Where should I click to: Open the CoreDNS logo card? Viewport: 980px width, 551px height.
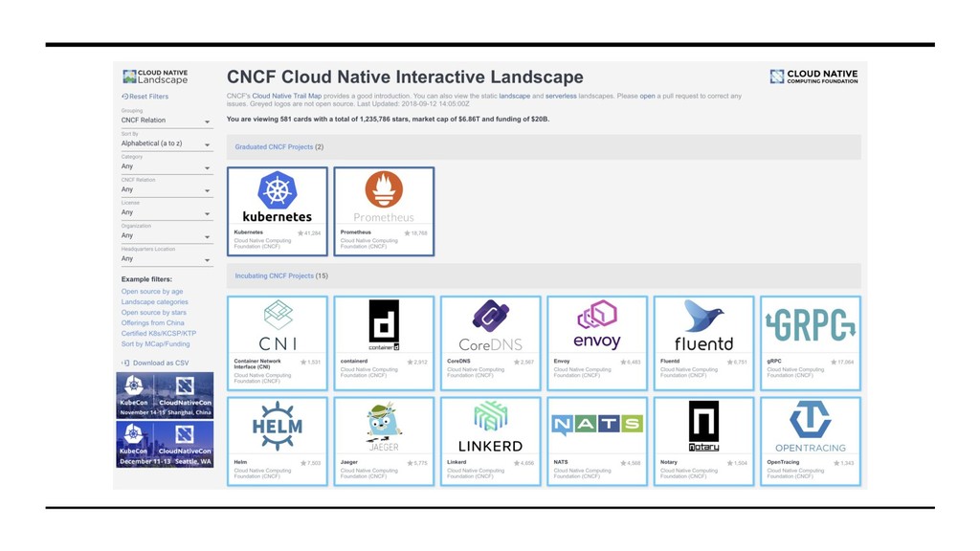pos(491,325)
